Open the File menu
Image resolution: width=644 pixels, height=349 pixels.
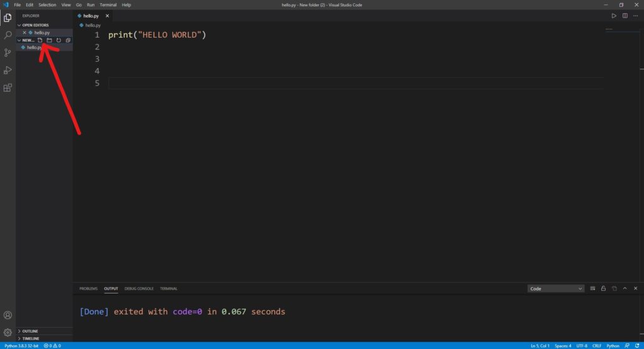(17, 5)
